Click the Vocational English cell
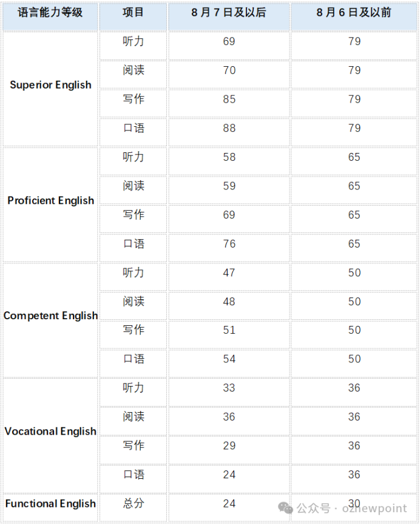The height and width of the screenshot is (525, 420). [x=50, y=435]
